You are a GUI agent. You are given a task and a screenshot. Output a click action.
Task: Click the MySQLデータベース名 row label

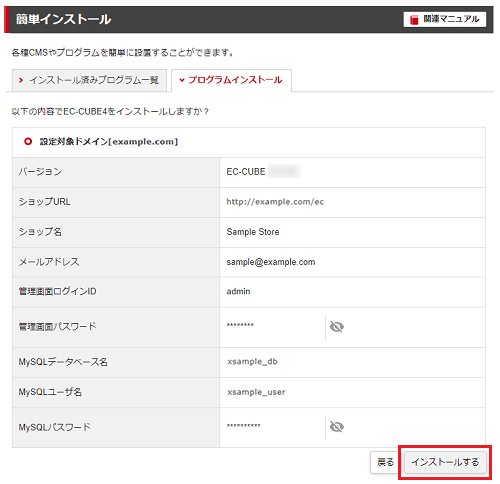click(x=63, y=362)
